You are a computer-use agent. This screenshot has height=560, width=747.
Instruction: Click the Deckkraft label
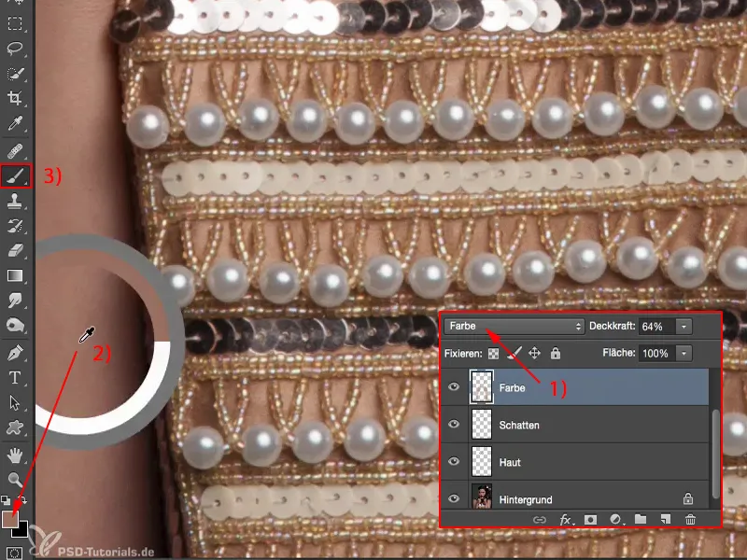tap(613, 326)
